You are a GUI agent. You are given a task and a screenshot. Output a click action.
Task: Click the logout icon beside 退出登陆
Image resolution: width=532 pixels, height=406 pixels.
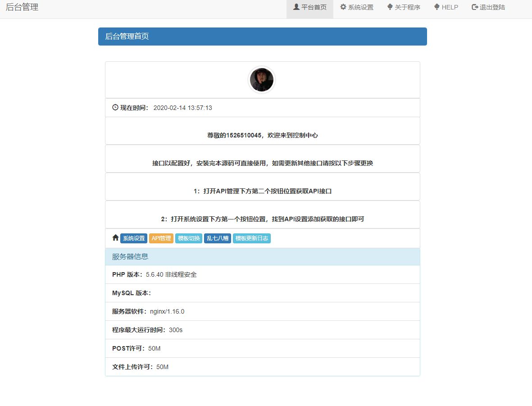(x=475, y=7)
